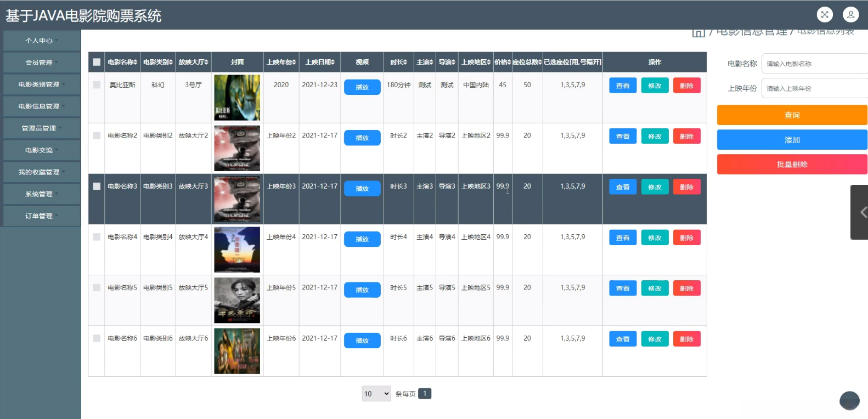Click the chevron tab on the right edge
Viewport: 868px width, 419px height.
point(860,212)
